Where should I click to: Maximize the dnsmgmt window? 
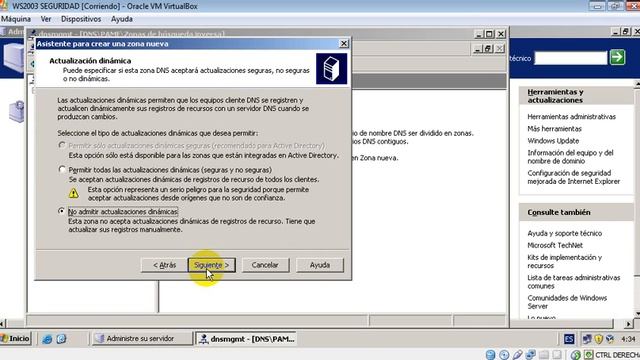[x=490, y=34]
